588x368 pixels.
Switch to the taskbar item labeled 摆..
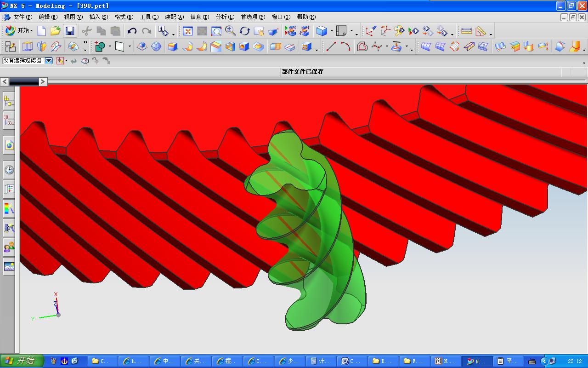pos(227,361)
